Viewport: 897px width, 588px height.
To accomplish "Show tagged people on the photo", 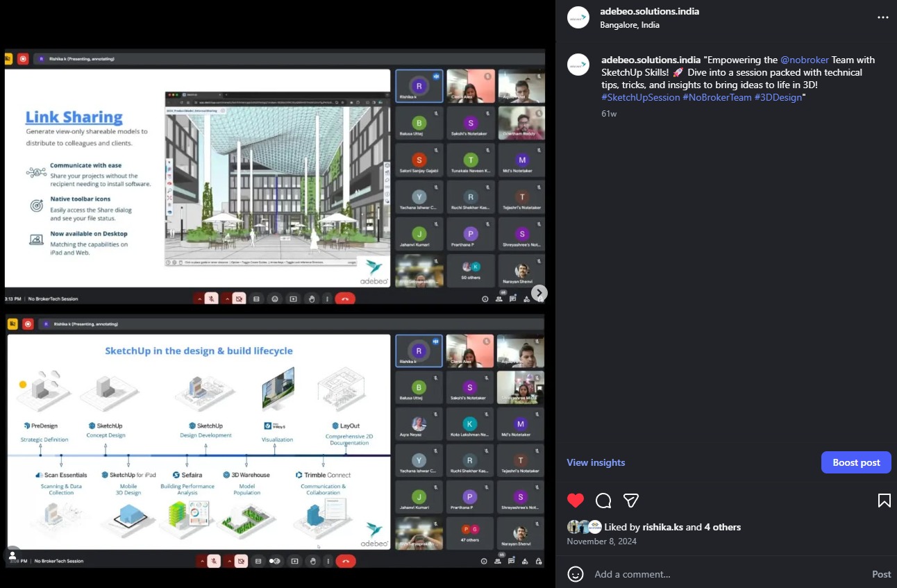I will coord(12,555).
